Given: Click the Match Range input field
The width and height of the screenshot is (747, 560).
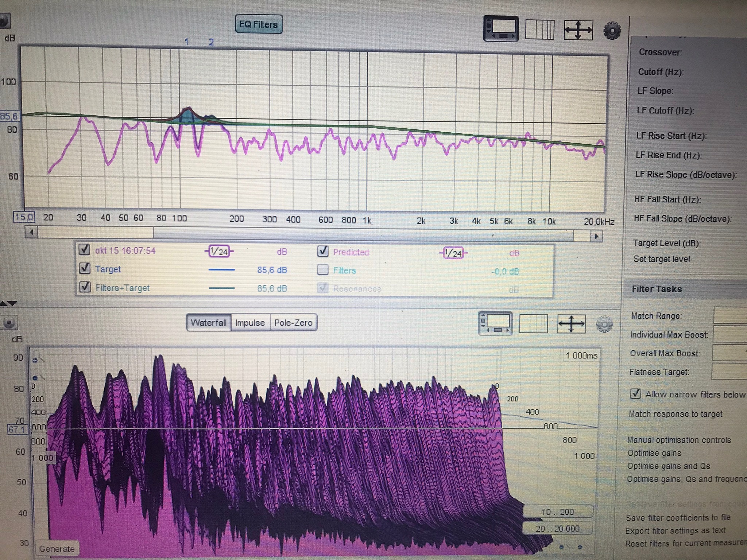Looking at the screenshot, I should [730, 315].
